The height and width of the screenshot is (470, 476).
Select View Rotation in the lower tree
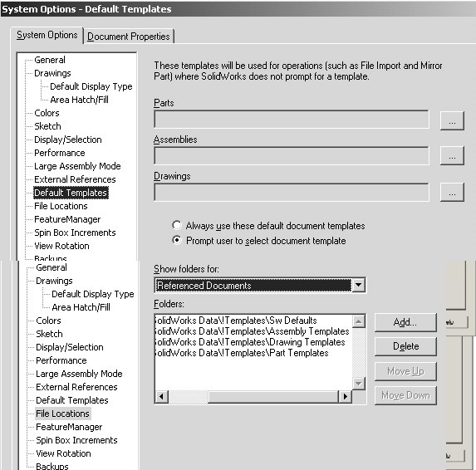(x=63, y=453)
